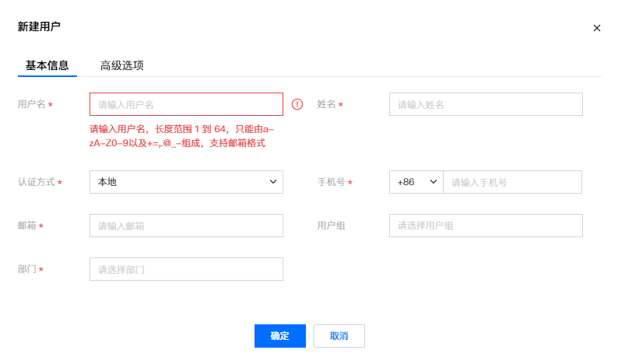Select the 请输入手机号 input field
Viewport: 618px width, 364px height.
(x=512, y=182)
